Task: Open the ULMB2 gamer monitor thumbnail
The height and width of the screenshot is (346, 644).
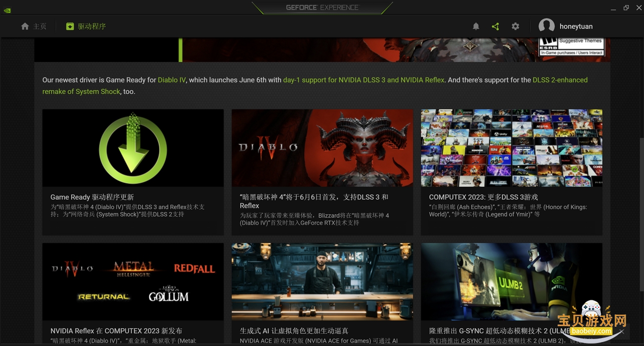Action: point(511,281)
